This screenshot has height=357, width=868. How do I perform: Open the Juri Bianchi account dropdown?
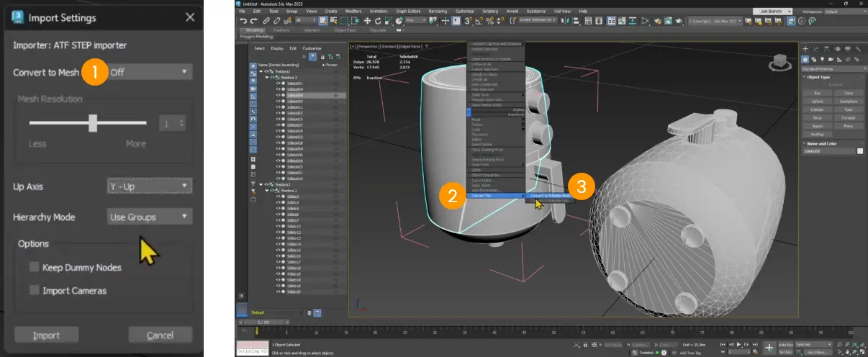pos(772,12)
